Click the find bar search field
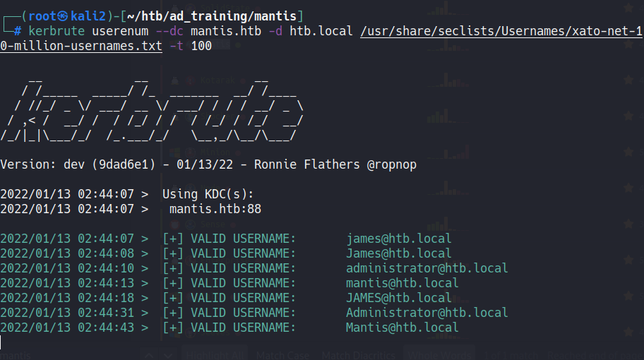644x360 pixels. coord(71,355)
